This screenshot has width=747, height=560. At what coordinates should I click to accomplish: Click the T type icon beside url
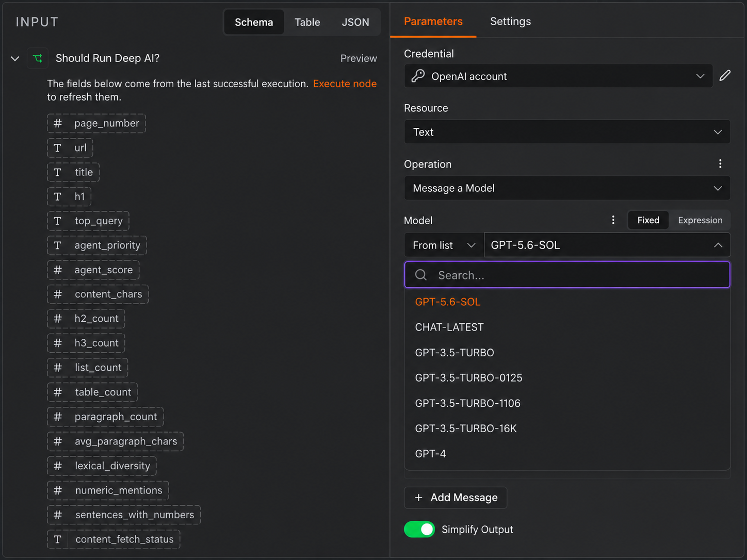point(58,148)
